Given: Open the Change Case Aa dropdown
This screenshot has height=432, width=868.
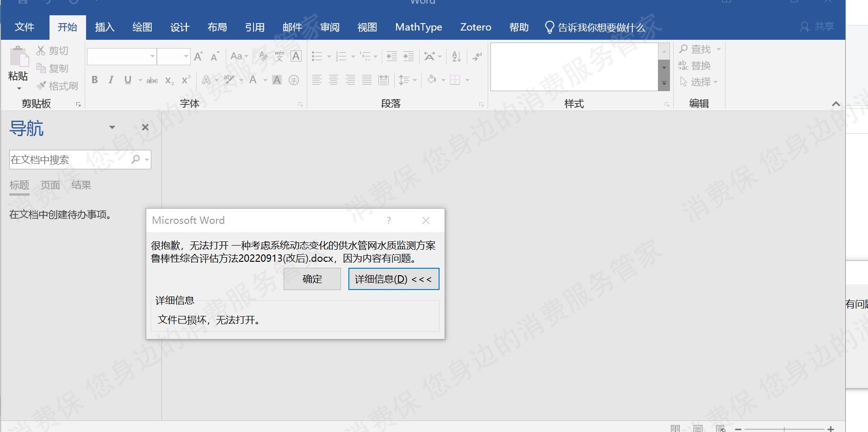Looking at the screenshot, I should (239, 56).
